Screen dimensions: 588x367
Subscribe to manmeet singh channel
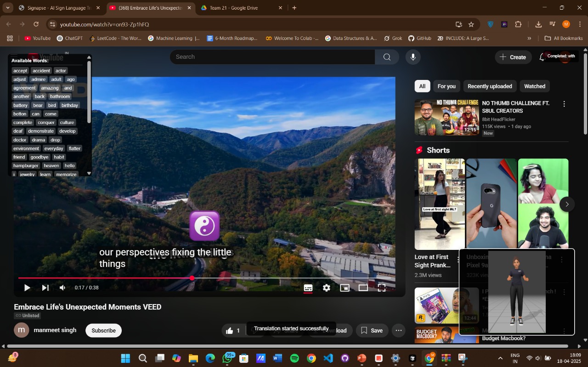103,330
